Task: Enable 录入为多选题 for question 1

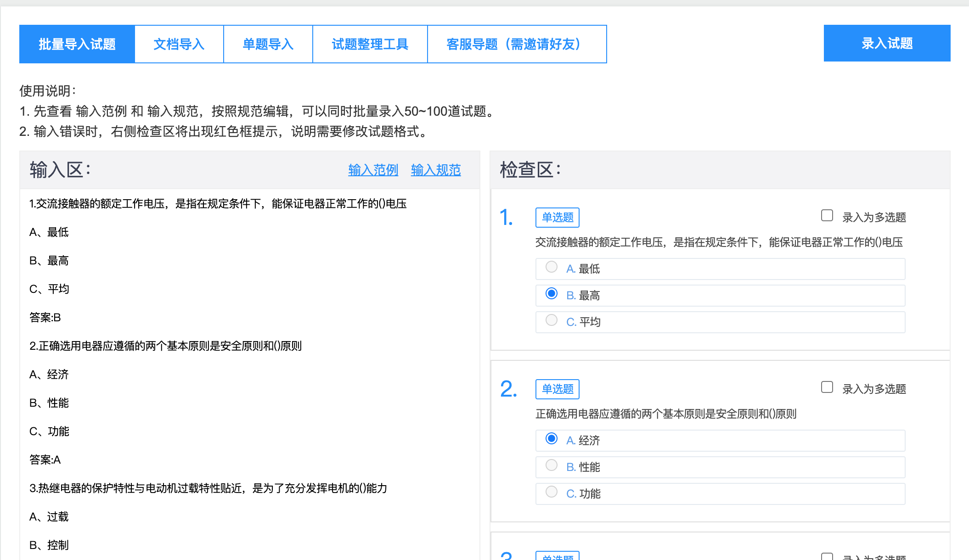Action: 827,214
